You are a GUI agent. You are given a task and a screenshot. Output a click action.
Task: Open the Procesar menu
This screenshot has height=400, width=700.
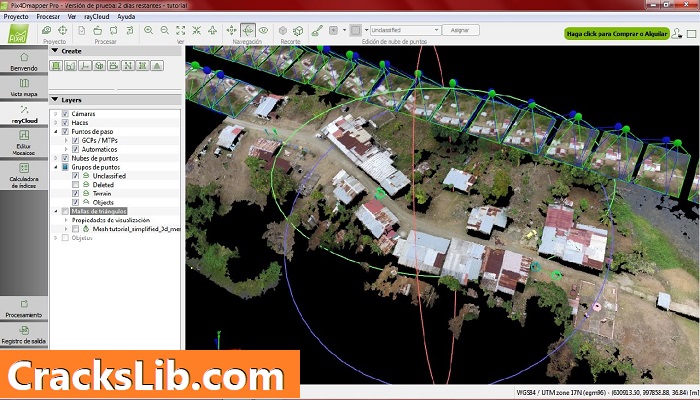coord(48,17)
